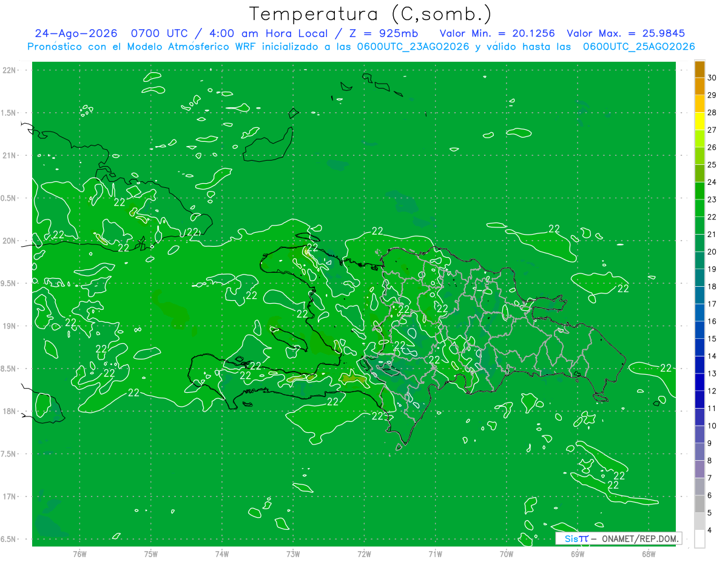Click longitude axis label "69W"
Screen dimensions: 728x562
[x=578, y=554]
